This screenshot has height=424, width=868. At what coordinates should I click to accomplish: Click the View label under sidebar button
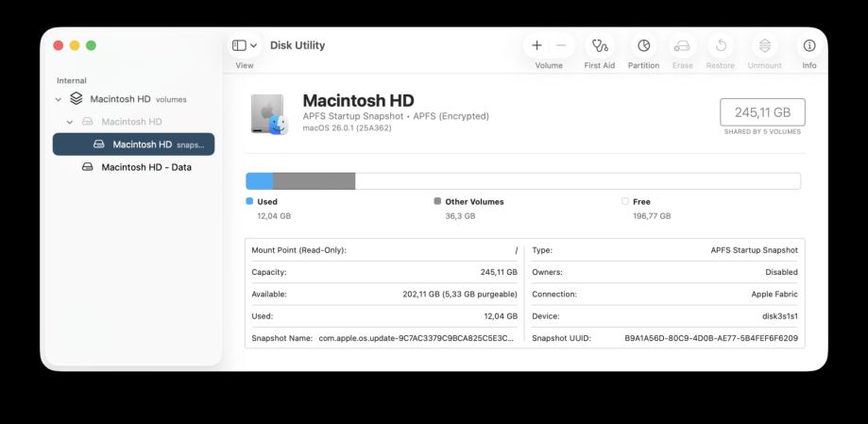click(x=244, y=65)
